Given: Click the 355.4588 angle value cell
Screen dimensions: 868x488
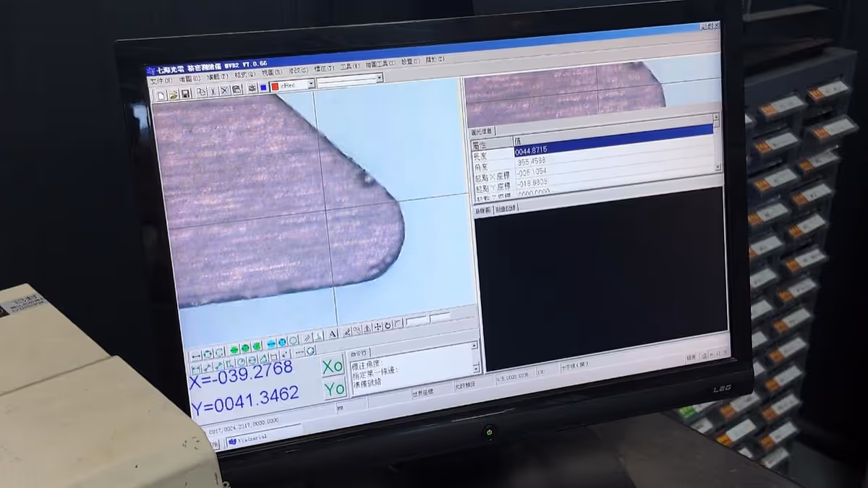Looking at the screenshot, I should [x=532, y=161].
